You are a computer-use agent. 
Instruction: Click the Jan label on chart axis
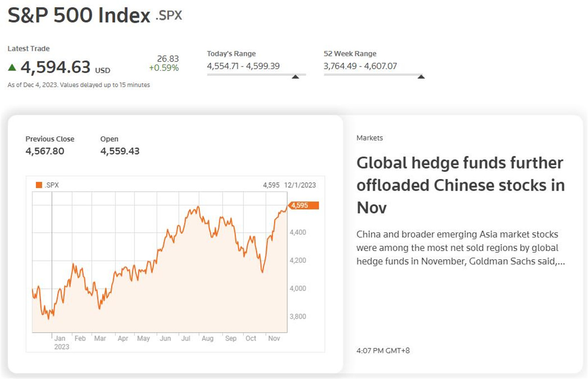(x=60, y=338)
